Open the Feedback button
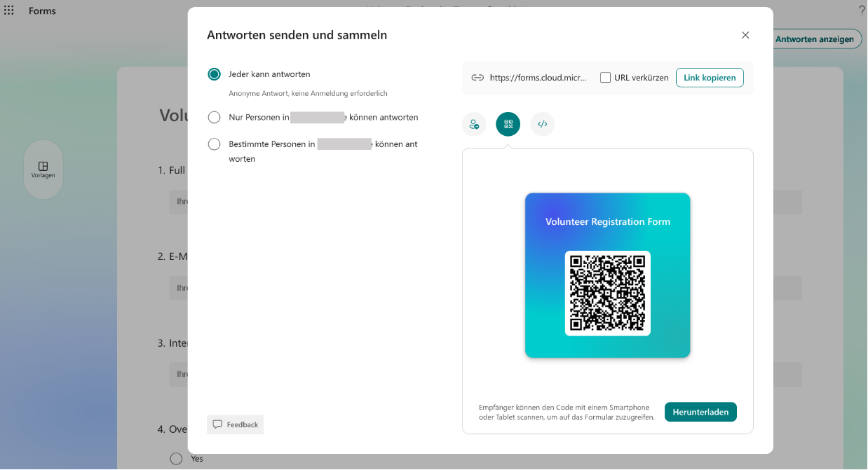The height and width of the screenshot is (470, 868). pos(235,424)
